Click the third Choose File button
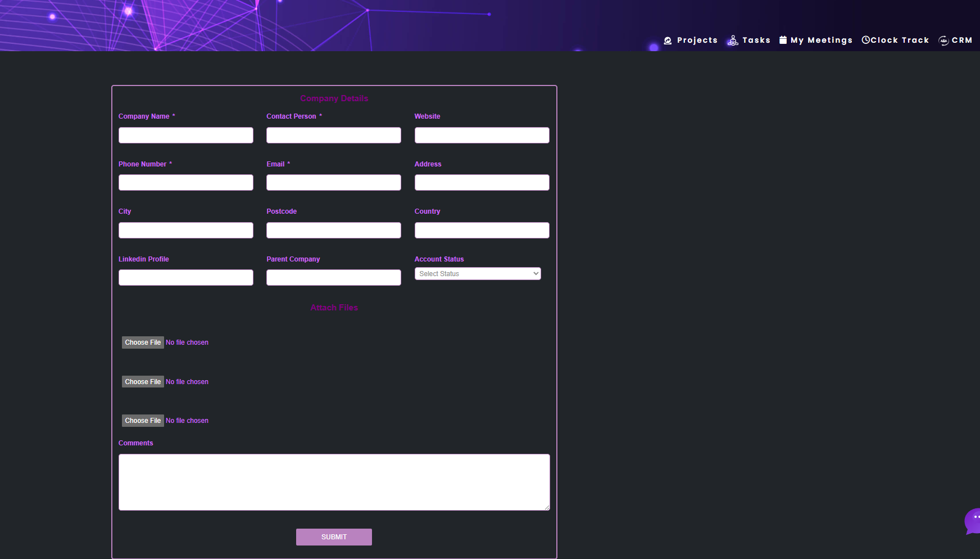The height and width of the screenshot is (559, 980). (x=143, y=421)
